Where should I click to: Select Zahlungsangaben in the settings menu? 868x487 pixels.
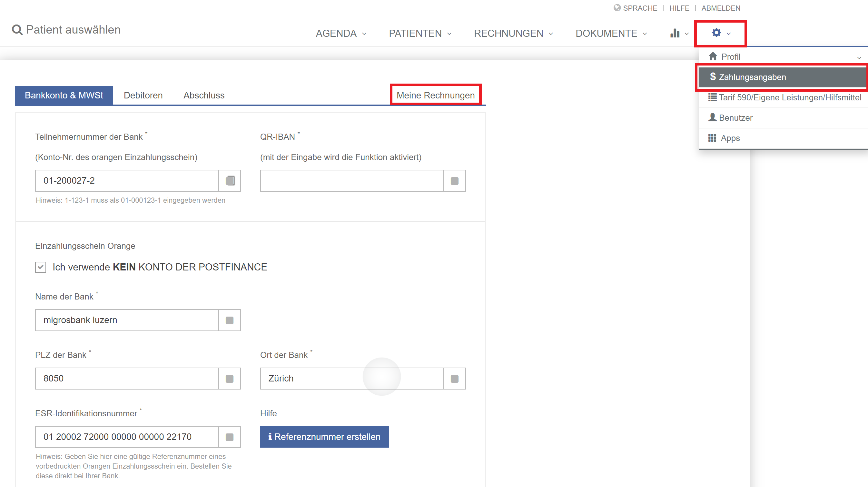783,77
